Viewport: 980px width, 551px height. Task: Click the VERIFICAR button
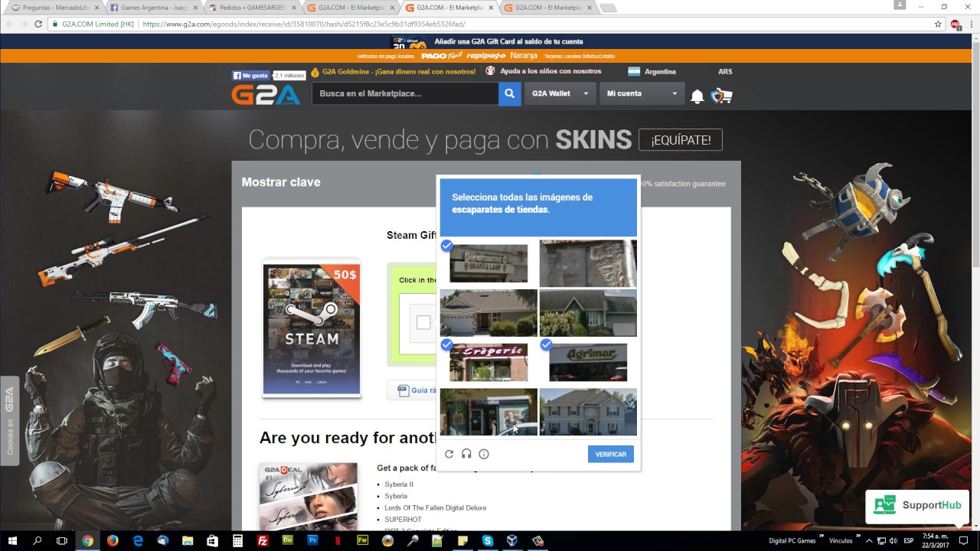point(610,454)
